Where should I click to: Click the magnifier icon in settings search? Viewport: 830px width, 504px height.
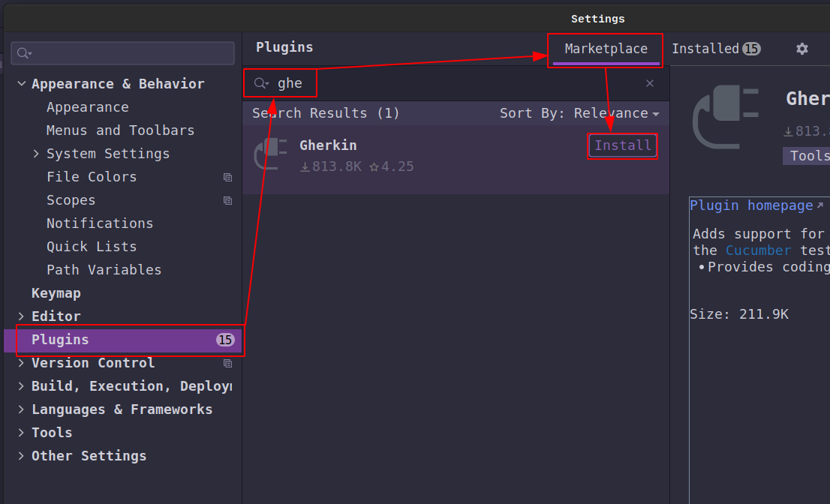(x=23, y=53)
